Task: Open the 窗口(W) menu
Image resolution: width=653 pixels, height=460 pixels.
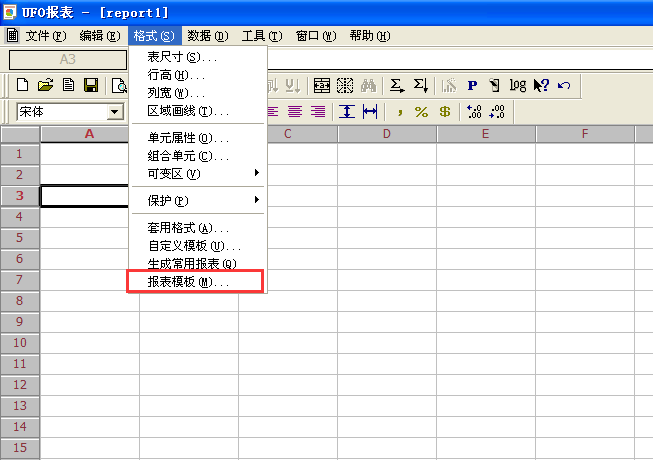Action: pos(316,36)
